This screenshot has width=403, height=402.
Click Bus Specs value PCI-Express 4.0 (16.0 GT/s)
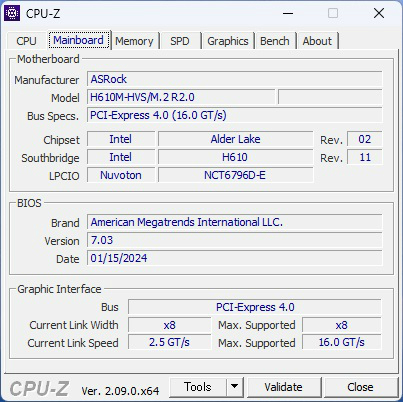tap(235, 115)
